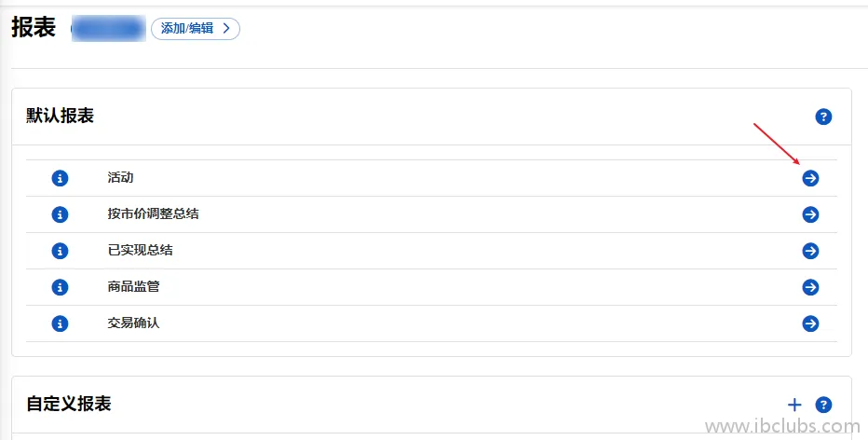Click the blurred account selector
This screenshot has width=868, height=440.
(x=108, y=30)
